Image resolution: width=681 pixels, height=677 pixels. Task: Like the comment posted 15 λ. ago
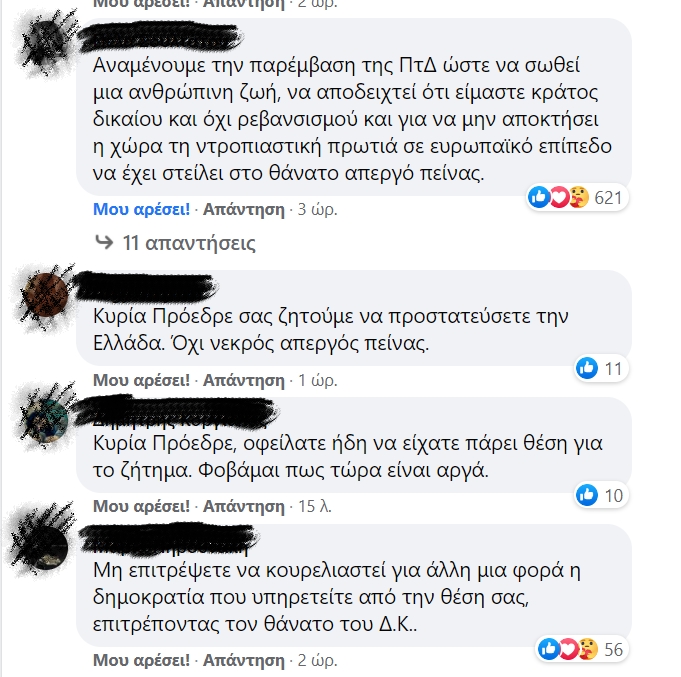pos(142,506)
